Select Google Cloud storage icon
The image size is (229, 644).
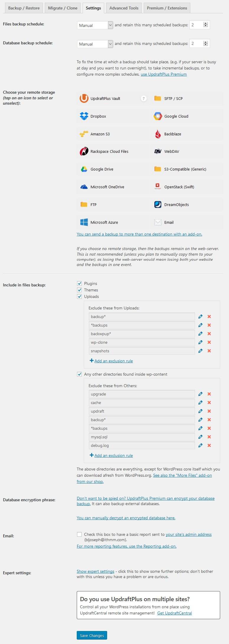tap(158, 116)
